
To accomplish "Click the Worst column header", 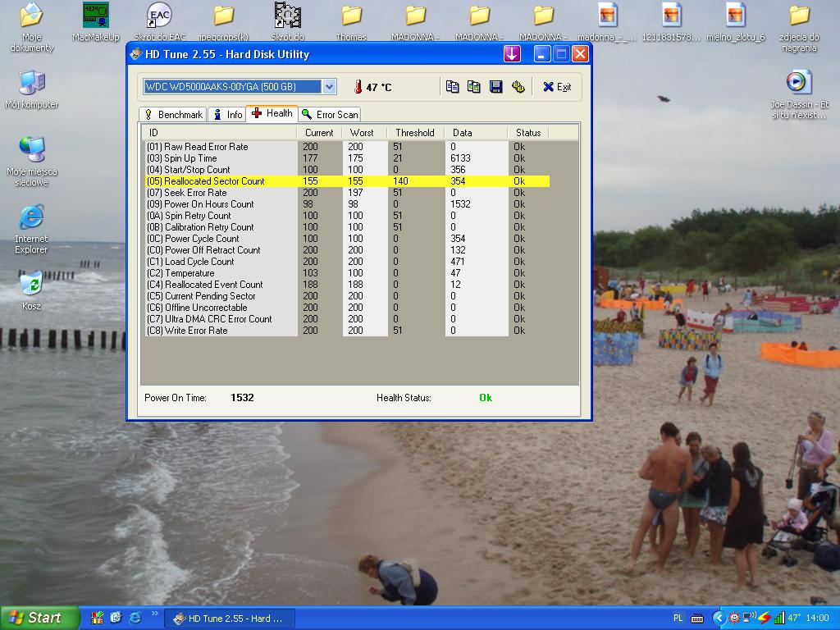I will [364, 132].
